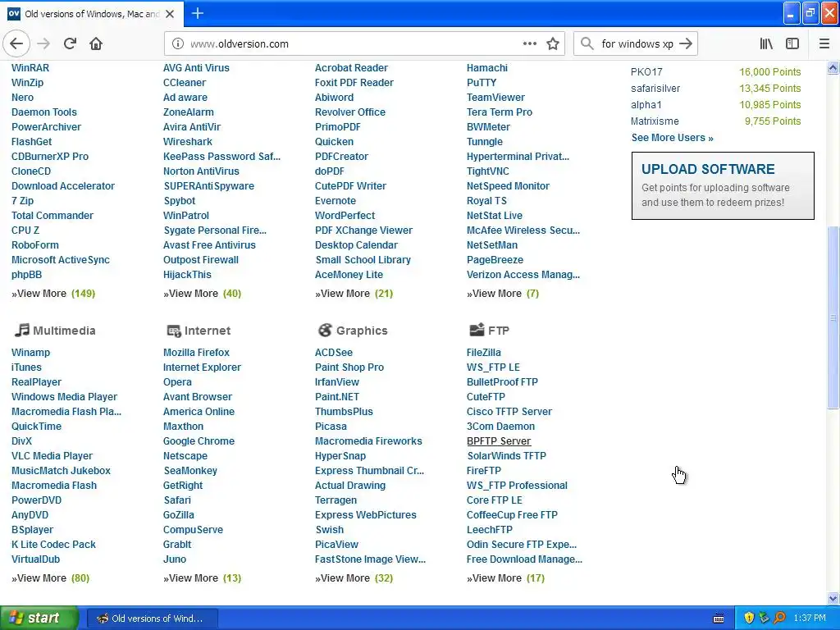The image size is (840, 630).
Task: Select the Old versions of Wind... taskbar button
Action: 152,619
